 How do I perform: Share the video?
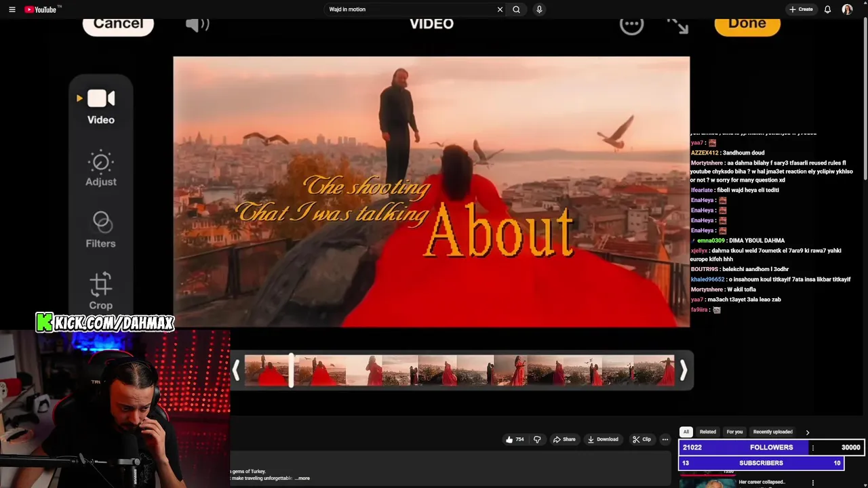[564, 439]
